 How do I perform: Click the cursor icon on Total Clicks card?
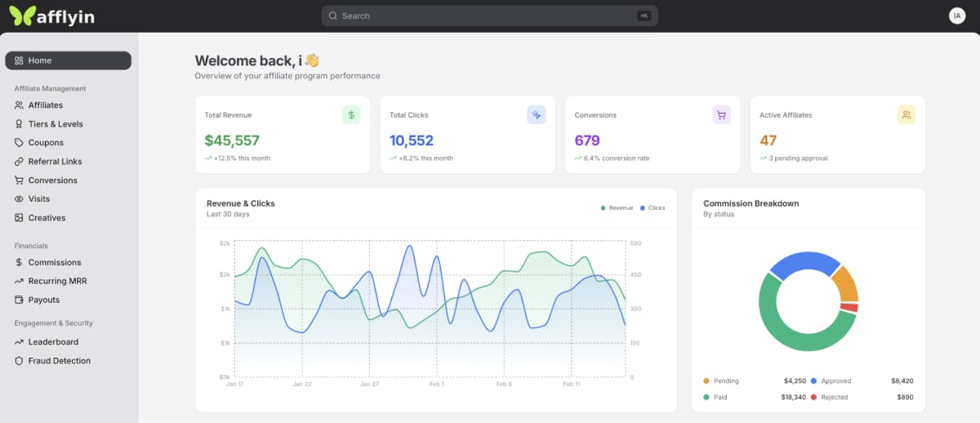[x=536, y=115]
